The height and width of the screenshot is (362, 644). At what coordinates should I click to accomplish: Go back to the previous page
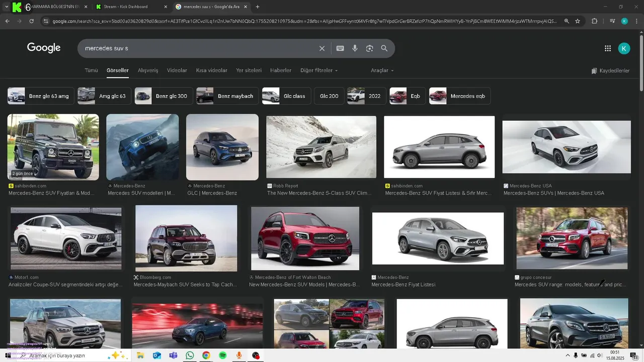click(7, 21)
